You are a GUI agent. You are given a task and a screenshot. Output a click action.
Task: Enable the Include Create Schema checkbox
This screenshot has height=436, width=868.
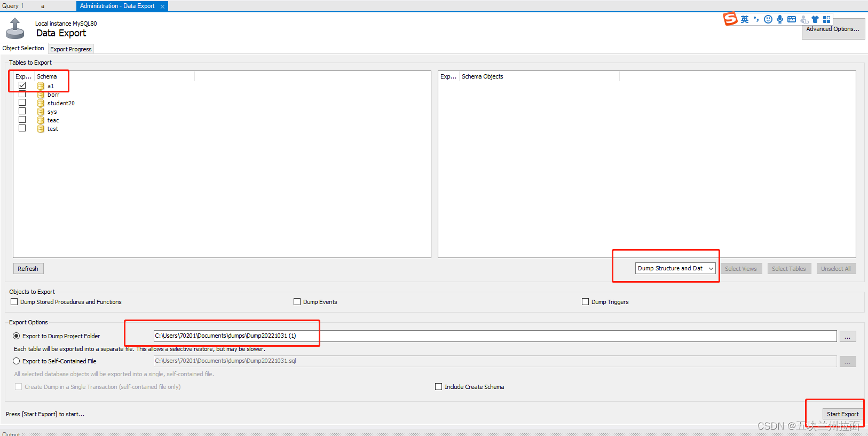(x=439, y=387)
